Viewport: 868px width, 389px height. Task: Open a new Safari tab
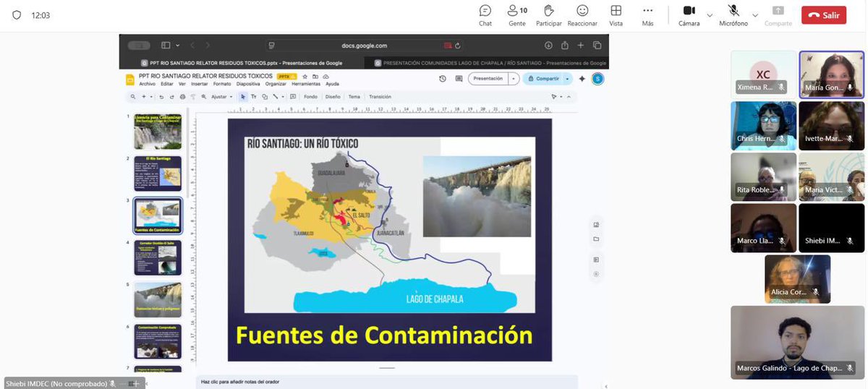(580, 45)
